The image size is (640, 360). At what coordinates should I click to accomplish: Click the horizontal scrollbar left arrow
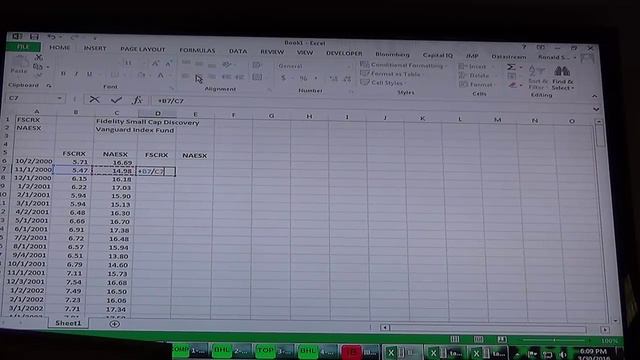(384, 327)
